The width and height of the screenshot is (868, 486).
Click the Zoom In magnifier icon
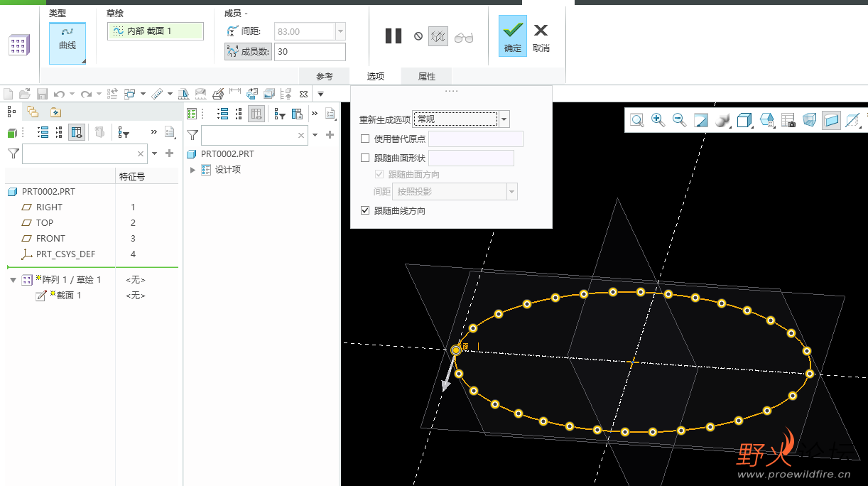coord(658,120)
